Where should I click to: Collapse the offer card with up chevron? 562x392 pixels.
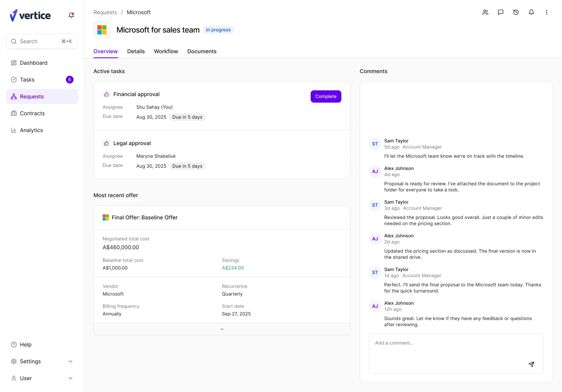coord(222,329)
